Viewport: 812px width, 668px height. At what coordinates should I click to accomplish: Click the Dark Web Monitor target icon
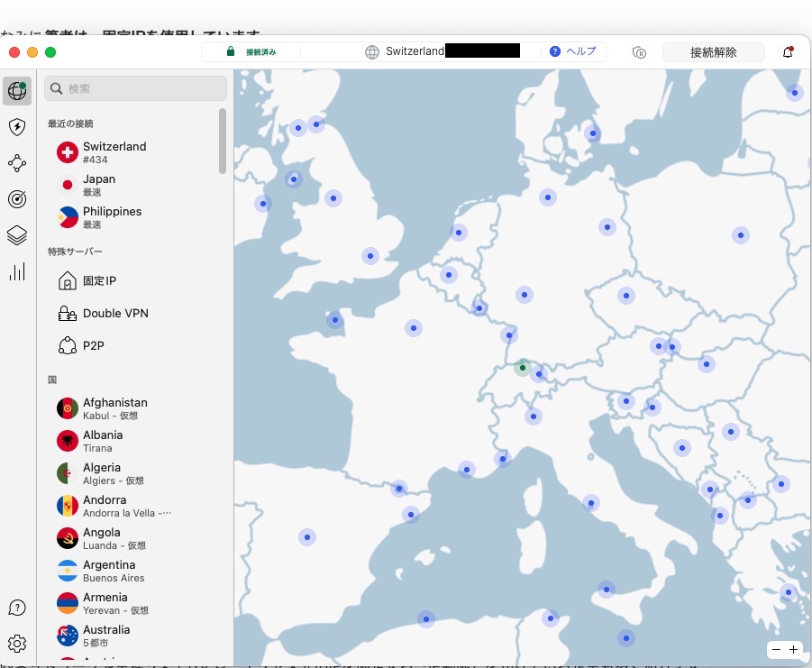17,199
